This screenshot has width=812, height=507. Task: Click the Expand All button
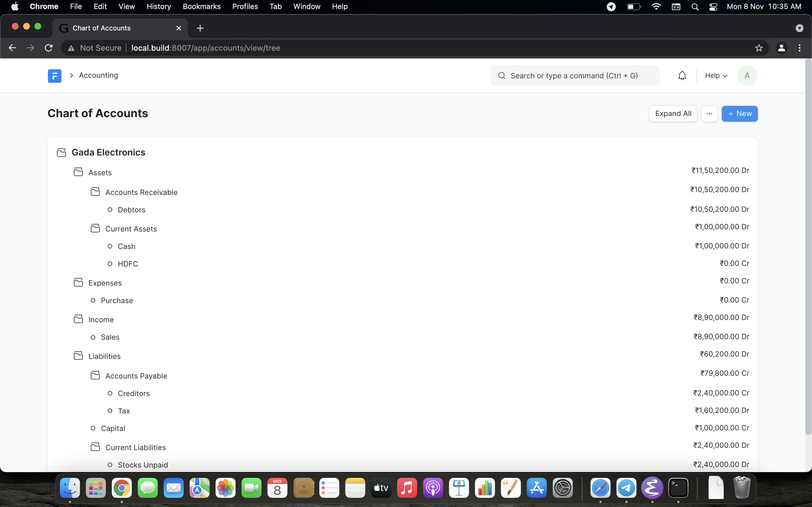point(674,113)
